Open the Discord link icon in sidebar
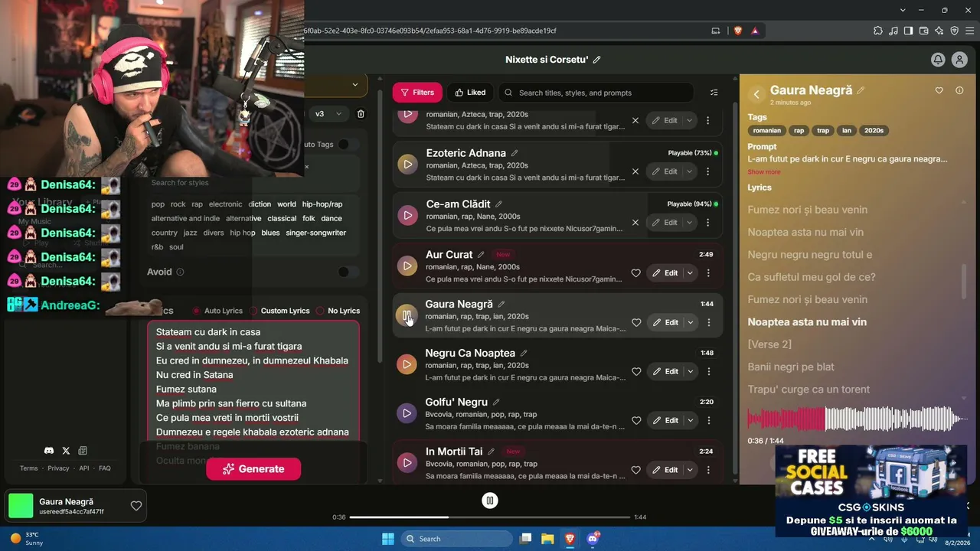 (x=49, y=451)
